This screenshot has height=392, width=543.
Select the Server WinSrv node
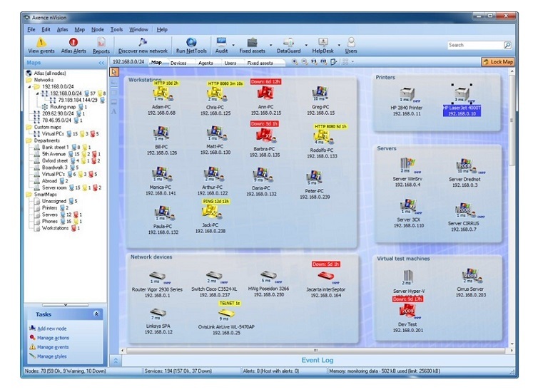pyautogui.click(x=407, y=172)
